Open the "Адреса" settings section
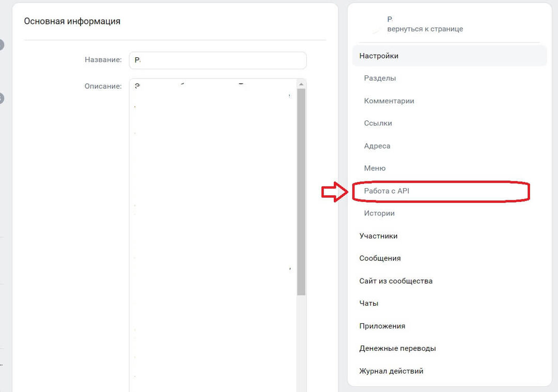The width and height of the screenshot is (558, 392). [x=377, y=146]
